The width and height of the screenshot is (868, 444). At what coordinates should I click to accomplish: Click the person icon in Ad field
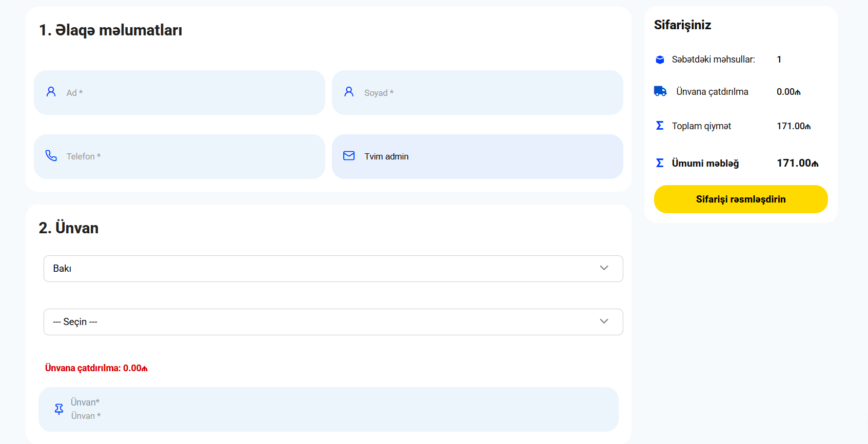click(51, 92)
